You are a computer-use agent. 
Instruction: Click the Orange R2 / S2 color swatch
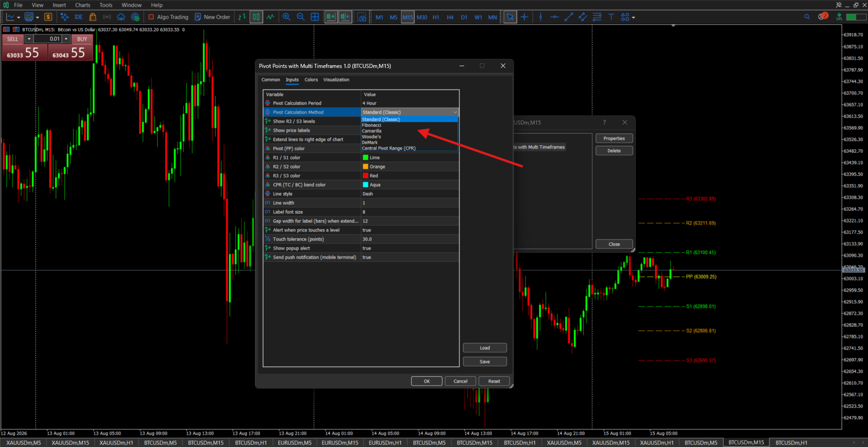coord(365,167)
